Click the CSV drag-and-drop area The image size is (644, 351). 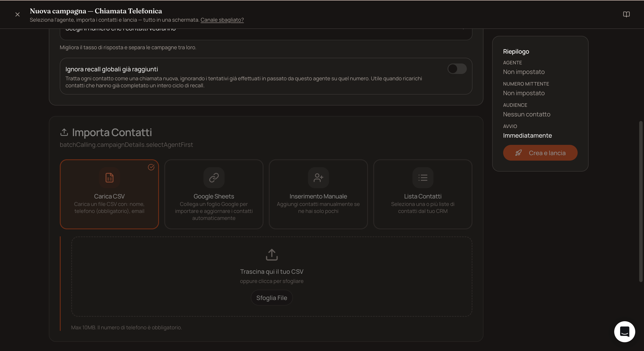(272, 277)
